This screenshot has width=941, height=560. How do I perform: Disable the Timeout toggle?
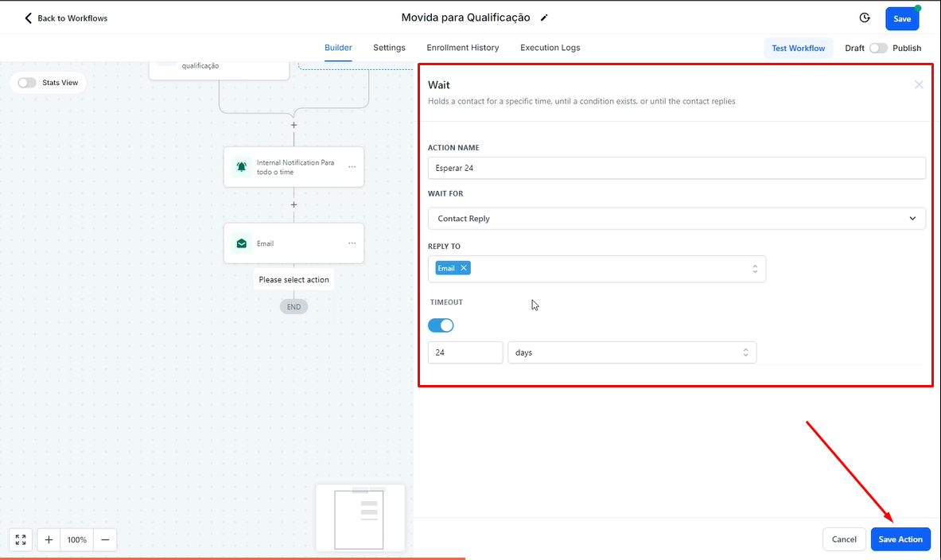tap(441, 325)
